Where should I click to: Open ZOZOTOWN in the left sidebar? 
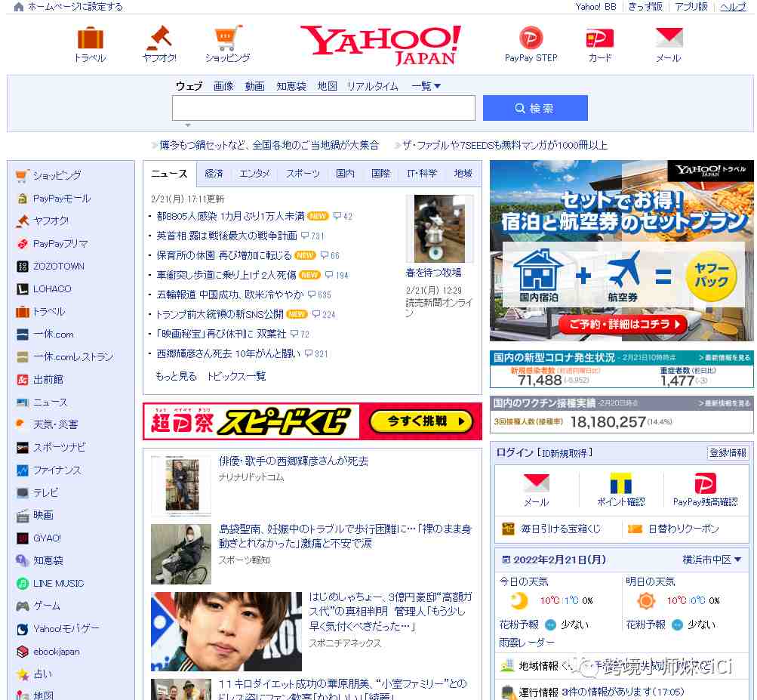[x=58, y=267]
